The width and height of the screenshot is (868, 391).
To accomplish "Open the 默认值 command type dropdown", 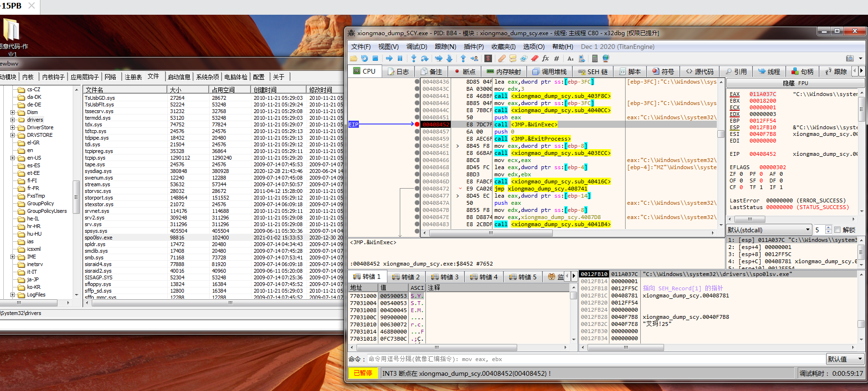I will click(845, 359).
